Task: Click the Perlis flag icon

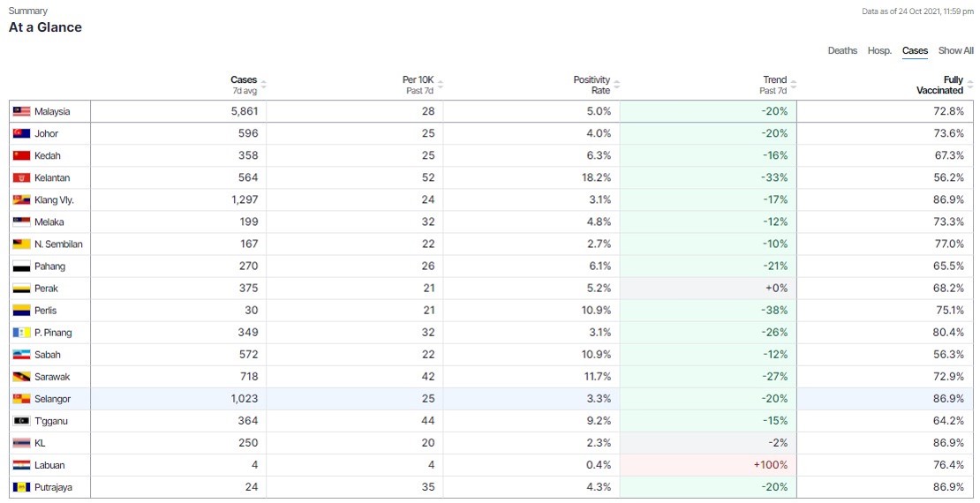Action: 21,311
